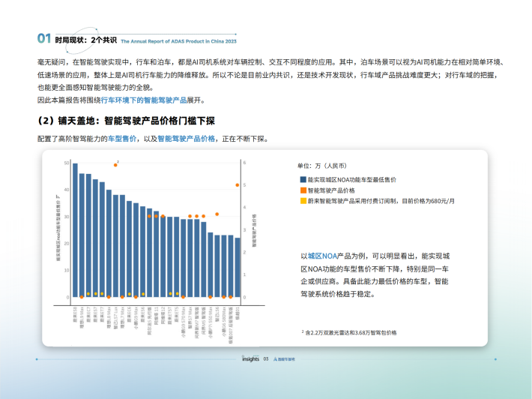Click the tallest blue bar in the chart
532x399 pixels.
[75, 230]
